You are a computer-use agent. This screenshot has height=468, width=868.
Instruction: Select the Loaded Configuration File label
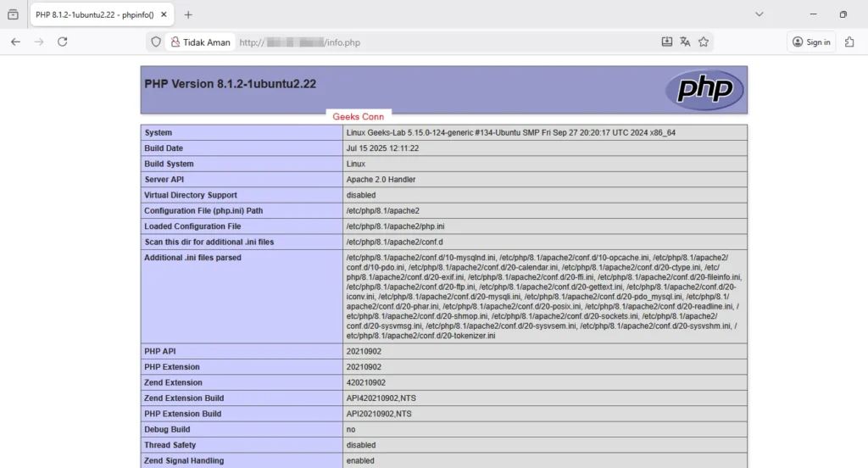click(192, 226)
